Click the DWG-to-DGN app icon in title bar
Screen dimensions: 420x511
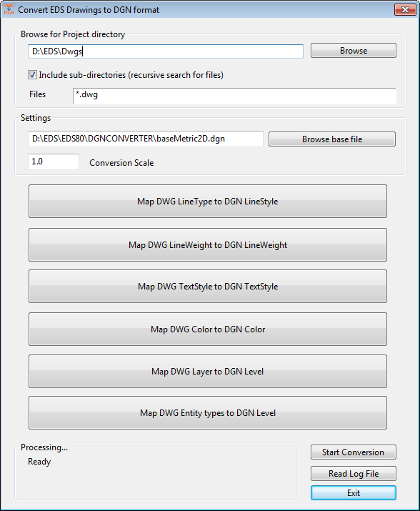click(x=9, y=9)
